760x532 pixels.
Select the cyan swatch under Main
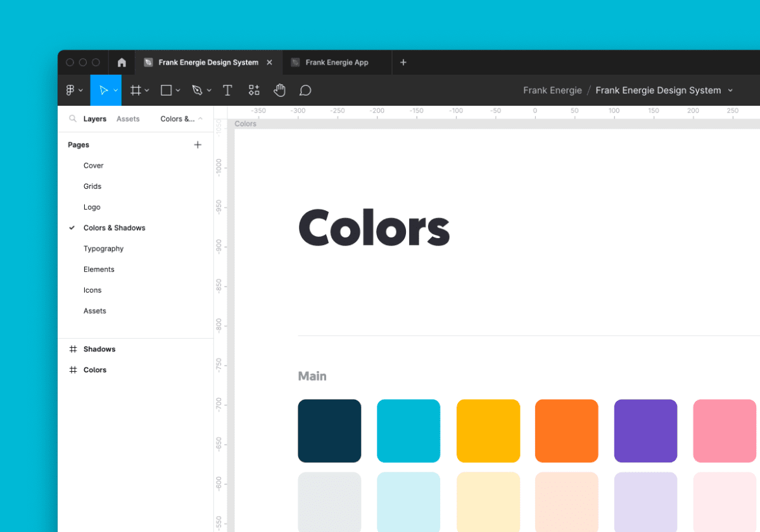(408, 431)
